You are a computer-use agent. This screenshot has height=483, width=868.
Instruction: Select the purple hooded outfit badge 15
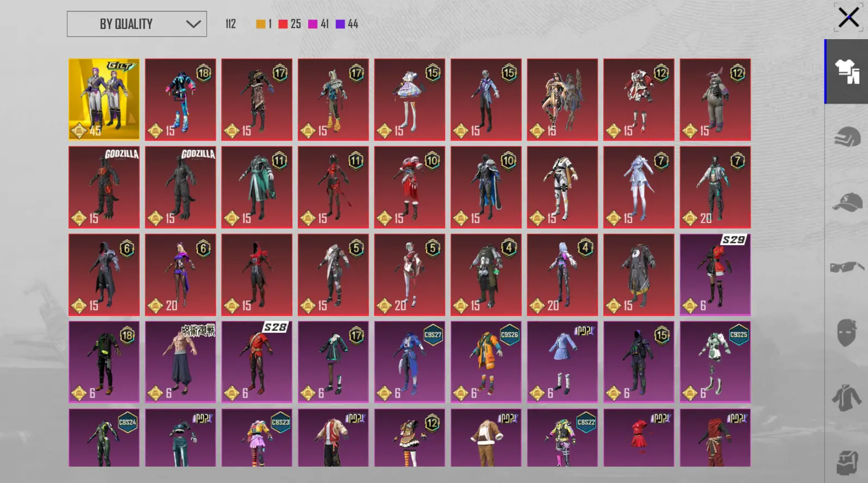(639, 362)
